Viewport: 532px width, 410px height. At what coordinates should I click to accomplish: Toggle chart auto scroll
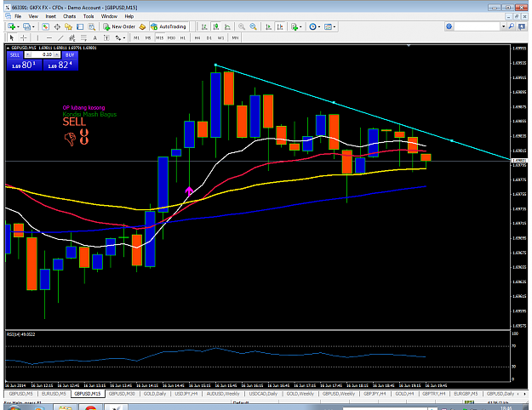tap(268, 26)
